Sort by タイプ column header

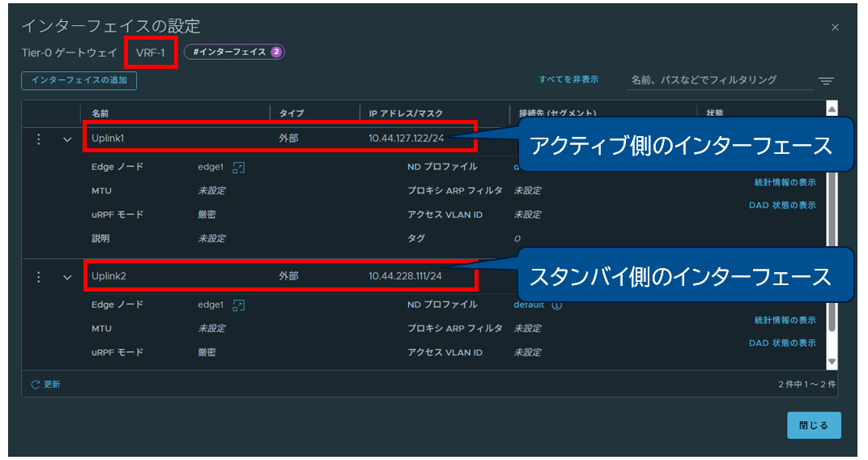pyautogui.click(x=291, y=113)
